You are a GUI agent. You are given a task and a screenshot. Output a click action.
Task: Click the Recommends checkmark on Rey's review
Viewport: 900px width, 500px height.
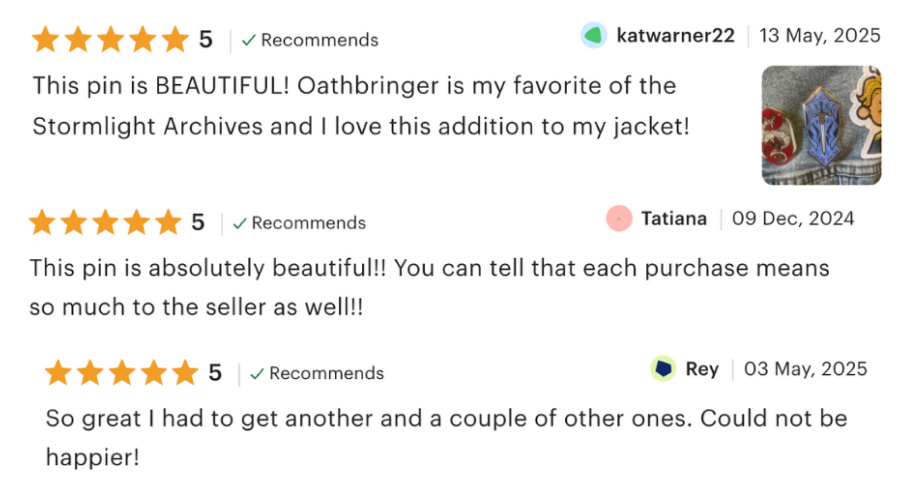[257, 374]
